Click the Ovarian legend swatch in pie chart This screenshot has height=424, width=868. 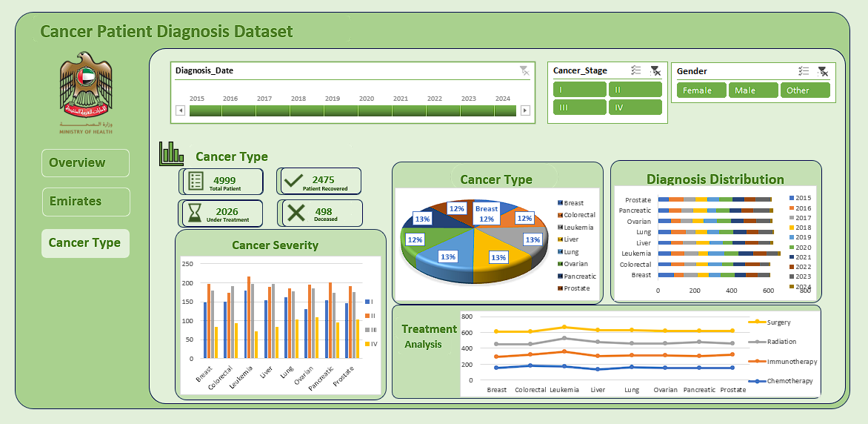(x=560, y=264)
